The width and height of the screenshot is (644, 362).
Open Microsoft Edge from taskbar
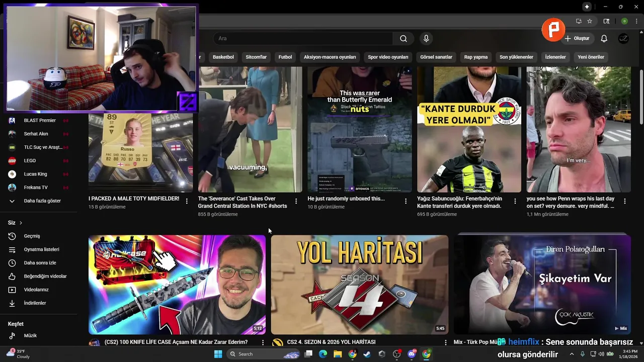pos(323,354)
